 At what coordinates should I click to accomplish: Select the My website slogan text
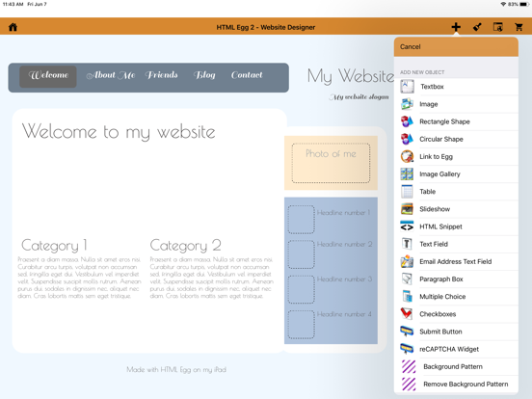pos(359,97)
